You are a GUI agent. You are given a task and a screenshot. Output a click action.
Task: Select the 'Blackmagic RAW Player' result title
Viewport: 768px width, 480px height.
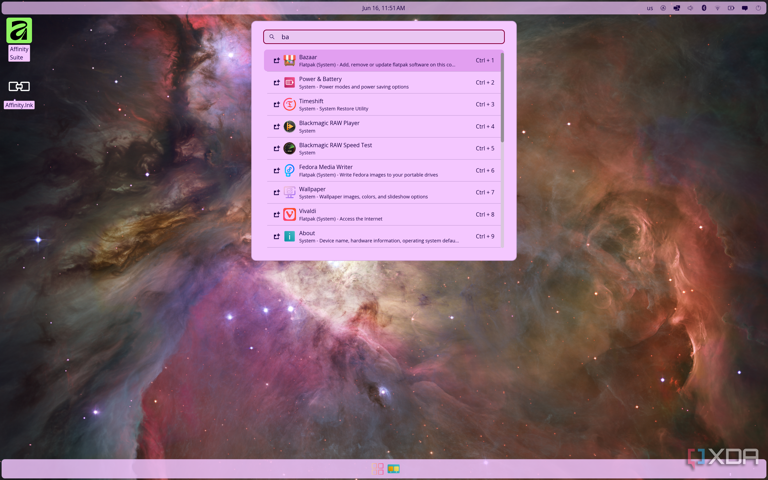click(x=329, y=123)
